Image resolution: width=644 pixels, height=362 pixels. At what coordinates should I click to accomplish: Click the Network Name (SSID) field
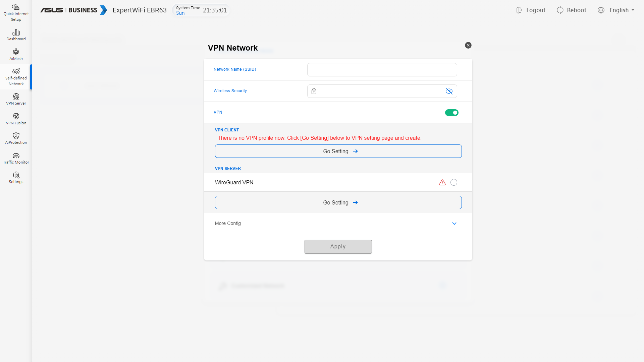[382, 70]
